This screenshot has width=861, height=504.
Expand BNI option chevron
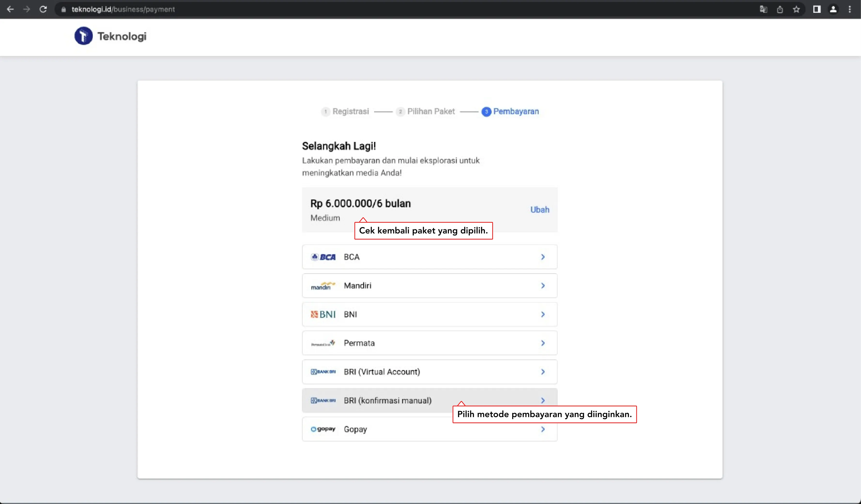543,314
